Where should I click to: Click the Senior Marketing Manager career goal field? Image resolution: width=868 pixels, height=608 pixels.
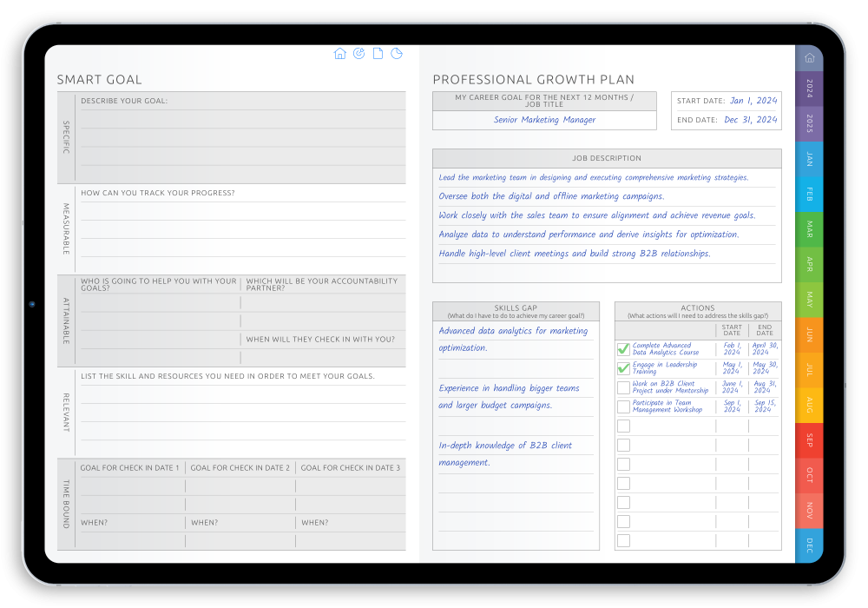pyautogui.click(x=544, y=119)
